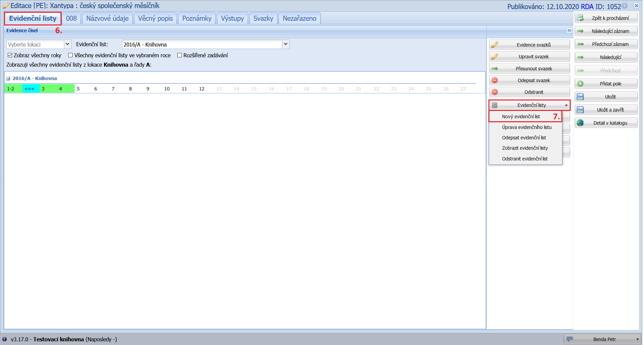Viewport: 644px width, 345px height.
Task: Switch to the Evidenční listy tab
Action: 33,18
